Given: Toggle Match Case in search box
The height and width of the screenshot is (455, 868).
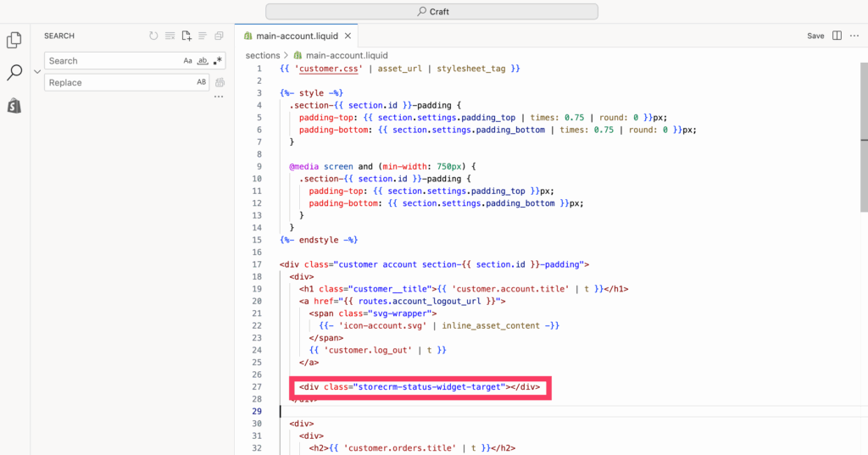Looking at the screenshot, I should coord(187,61).
